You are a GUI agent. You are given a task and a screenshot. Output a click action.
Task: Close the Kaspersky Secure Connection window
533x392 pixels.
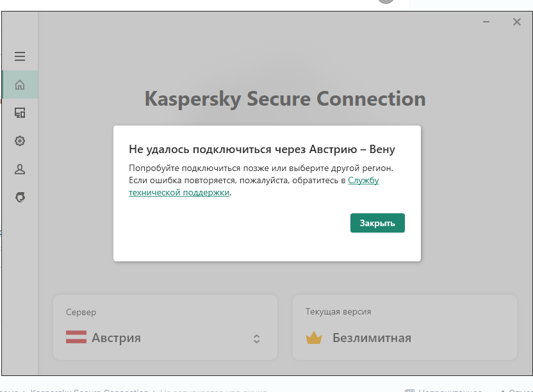(x=517, y=22)
